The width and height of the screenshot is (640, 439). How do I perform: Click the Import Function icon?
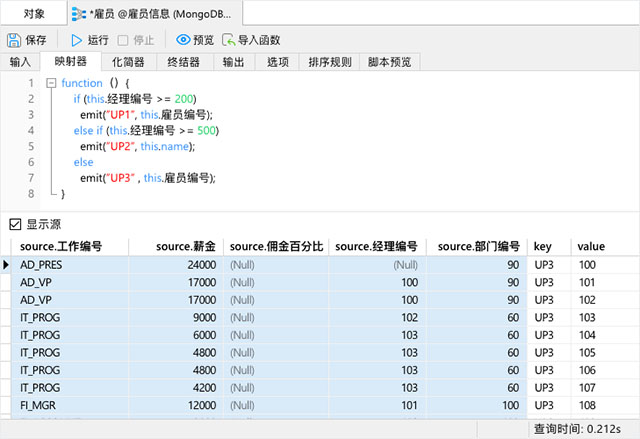tap(229, 40)
